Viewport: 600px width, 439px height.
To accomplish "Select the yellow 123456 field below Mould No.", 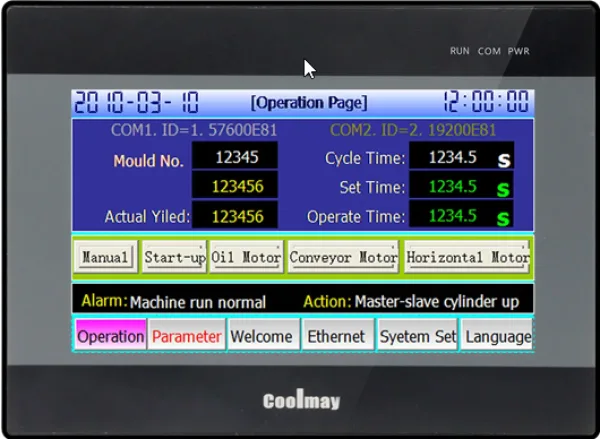I will click(235, 185).
